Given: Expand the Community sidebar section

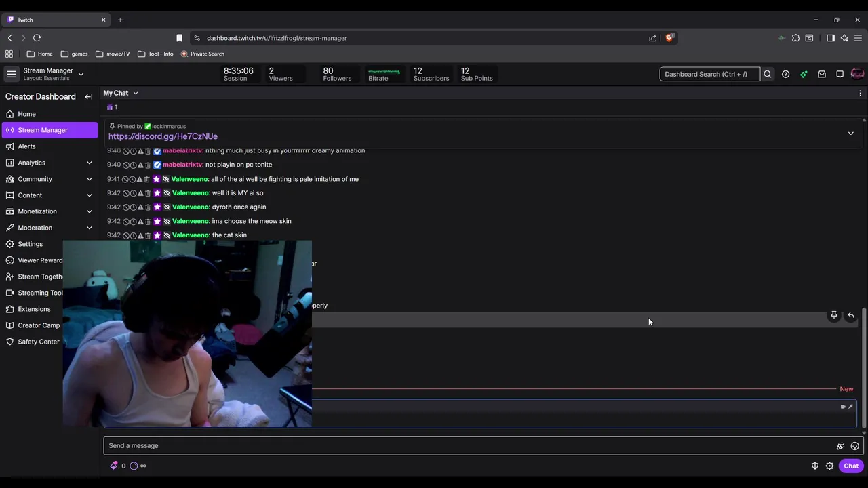Looking at the screenshot, I should coord(89,179).
